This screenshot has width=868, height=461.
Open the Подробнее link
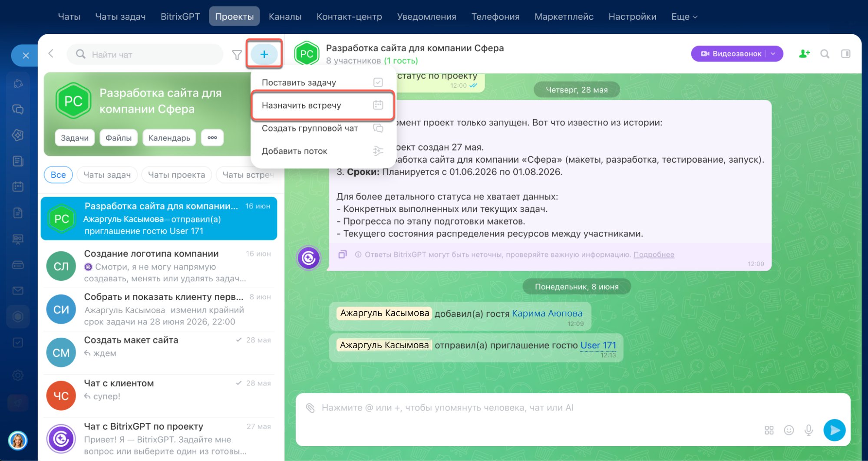(x=653, y=254)
